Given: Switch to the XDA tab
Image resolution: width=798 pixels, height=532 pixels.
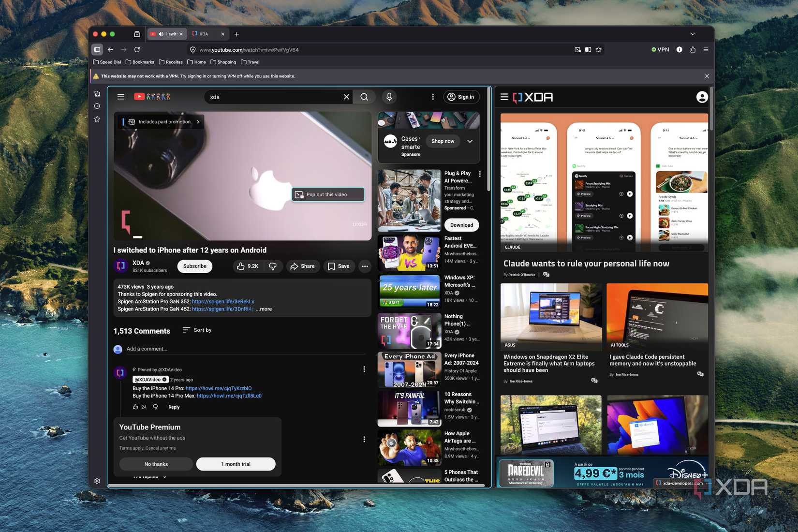Looking at the screenshot, I should (x=207, y=34).
